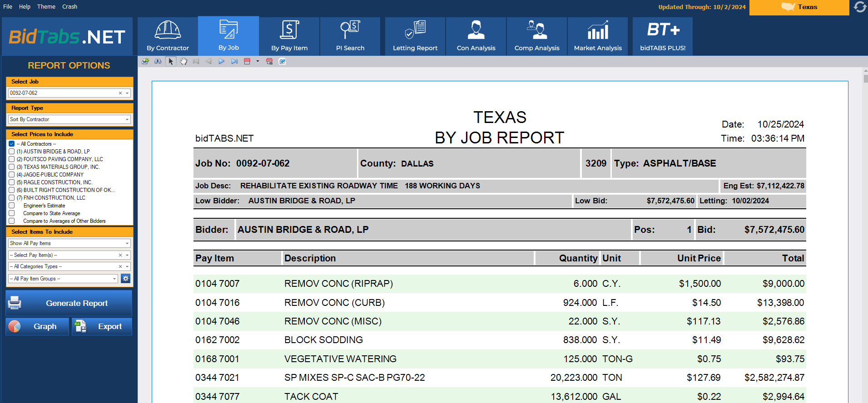Clear the selected job 0092-07-062

tap(120, 93)
